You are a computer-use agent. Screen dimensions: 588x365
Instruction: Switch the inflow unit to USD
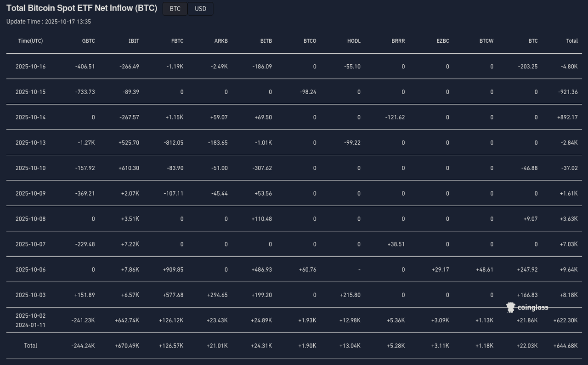pyautogui.click(x=201, y=9)
